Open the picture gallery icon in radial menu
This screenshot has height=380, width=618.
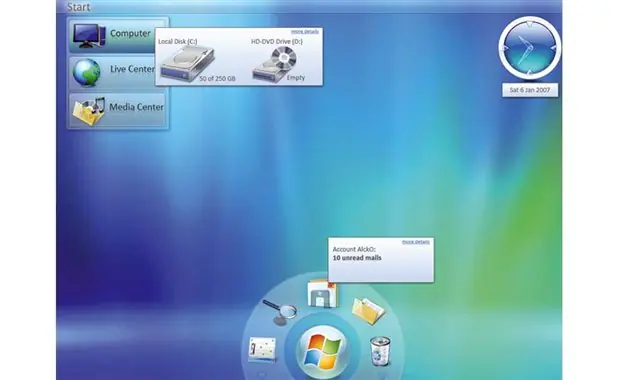pos(262,349)
